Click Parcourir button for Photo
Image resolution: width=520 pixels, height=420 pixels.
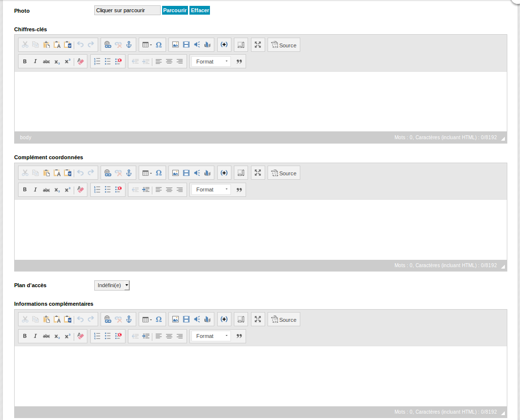[175, 10]
